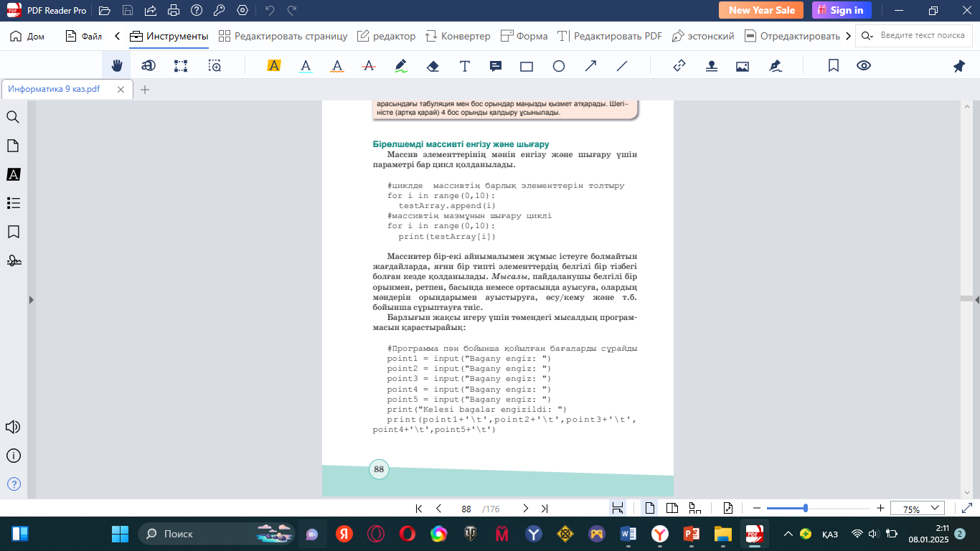Image resolution: width=980 pixels, height=551 pixels.
Task: Open the Конвертер tab
Action: pyautogui.click(x=457, y=36)
